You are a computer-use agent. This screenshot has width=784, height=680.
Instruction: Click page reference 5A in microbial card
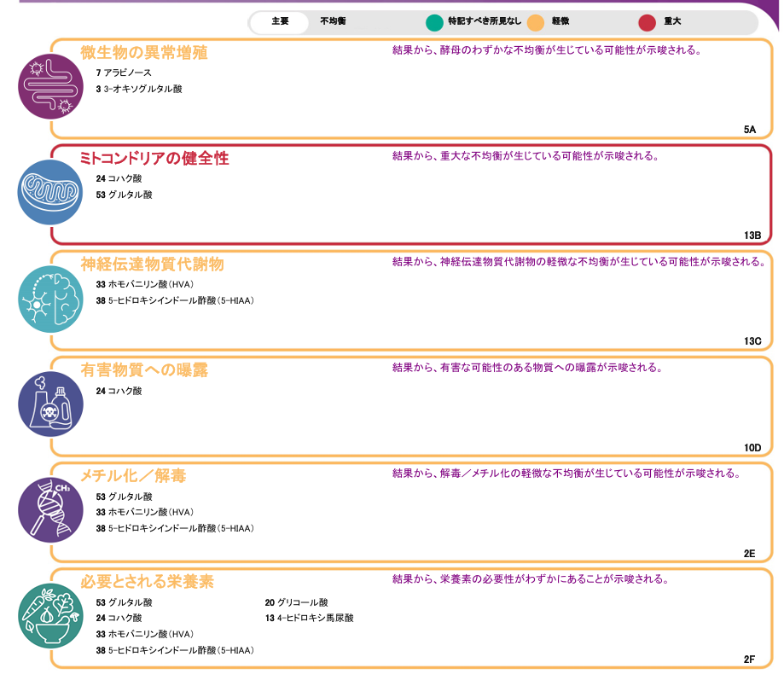click(749, 130)
